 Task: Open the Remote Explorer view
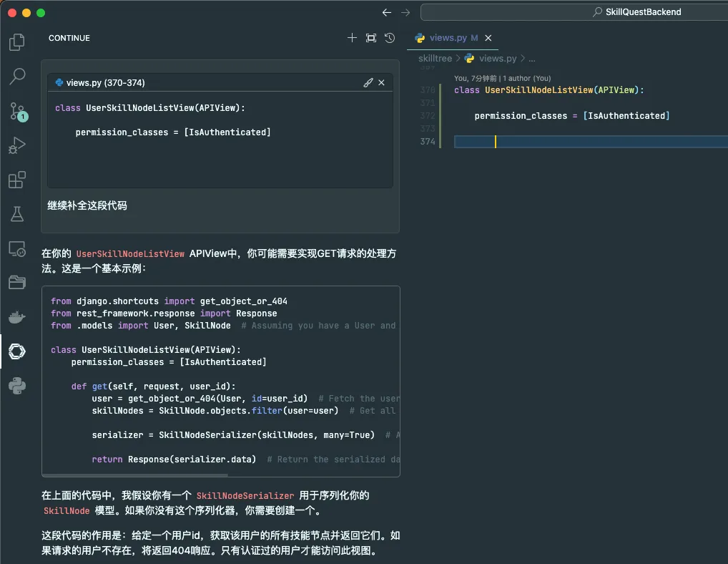click(x=17, y=248)
